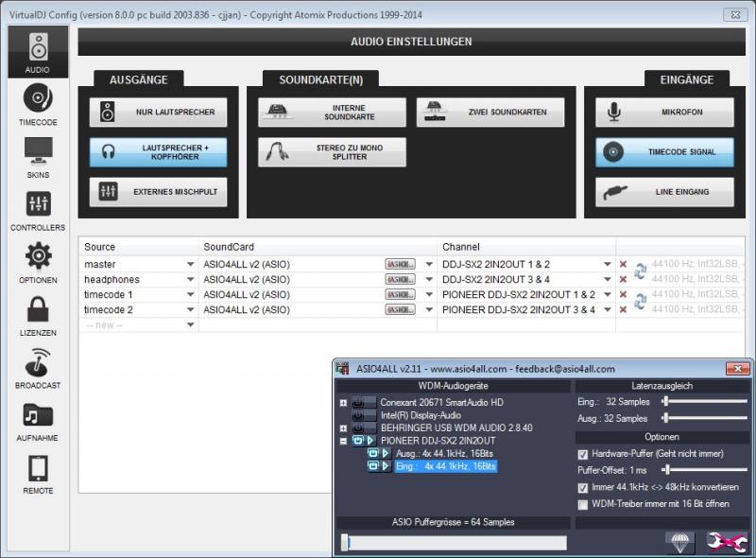Screen dimensions: 756x558
Task: Click the SoundCard column header
Action: 318,247
